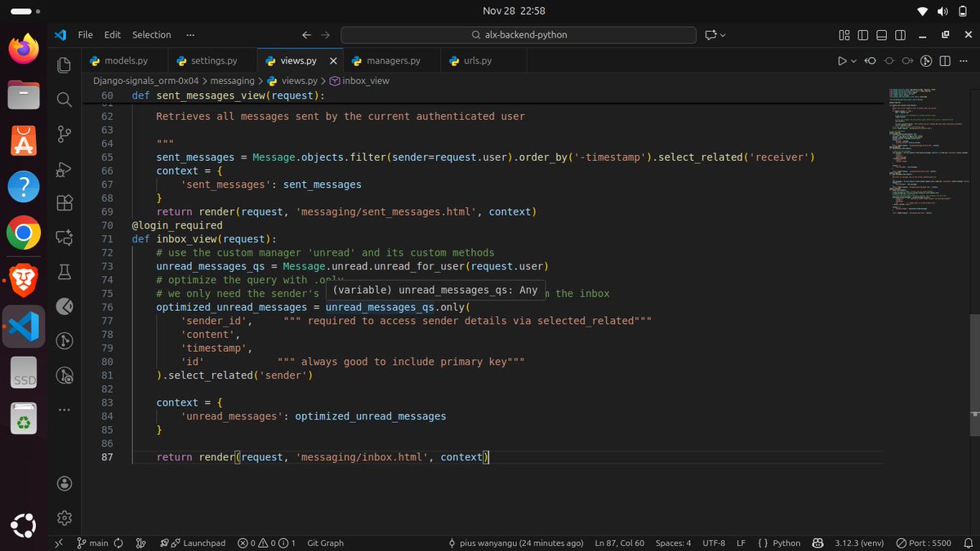The image size is (980, 551).
Task: Go back with the navigation arrow
Action: point(306,35)
